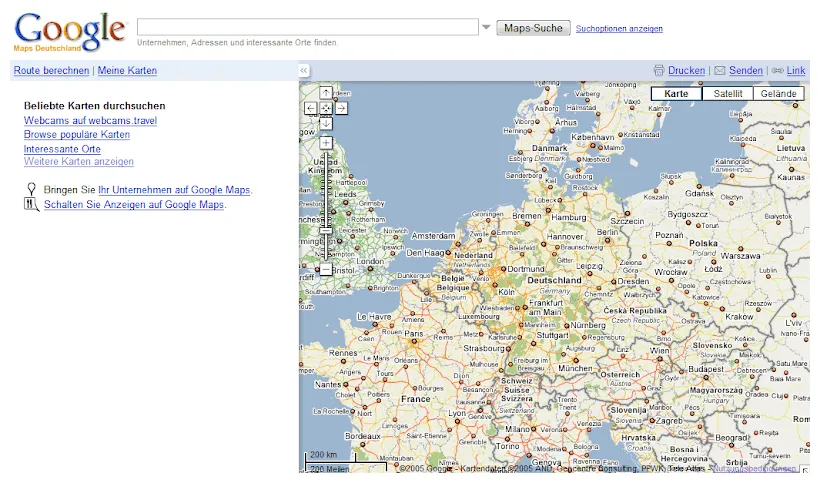
Task: Click München on the map
Action: tap(575, 368)
